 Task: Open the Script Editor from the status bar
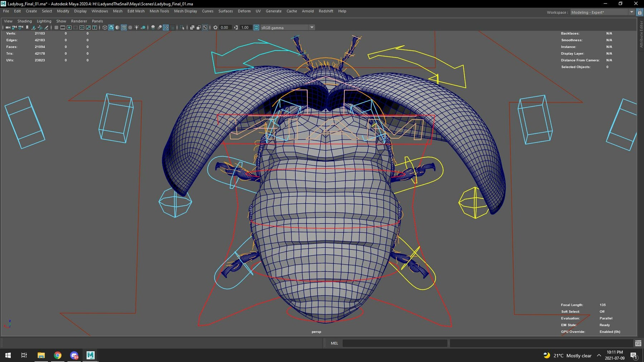tap(638, 343)
